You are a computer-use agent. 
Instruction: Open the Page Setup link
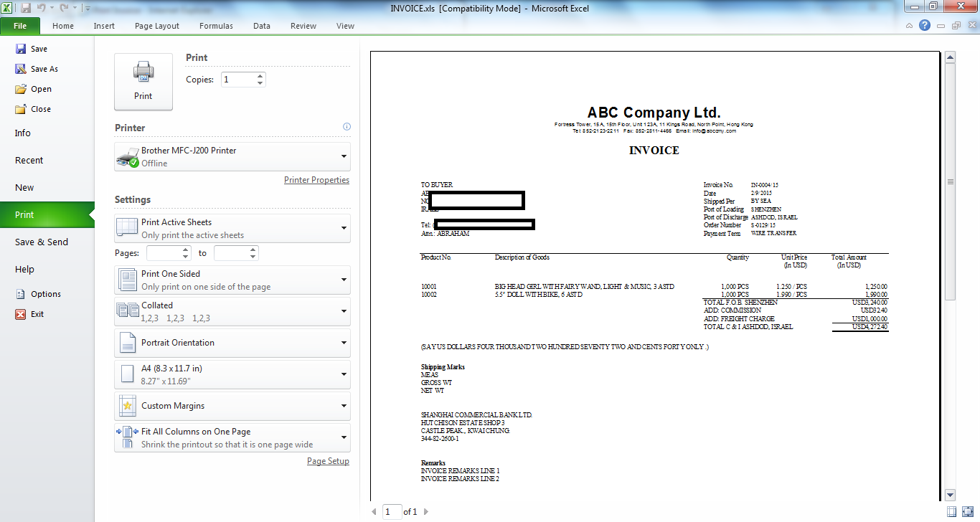[x=328, y=461]
